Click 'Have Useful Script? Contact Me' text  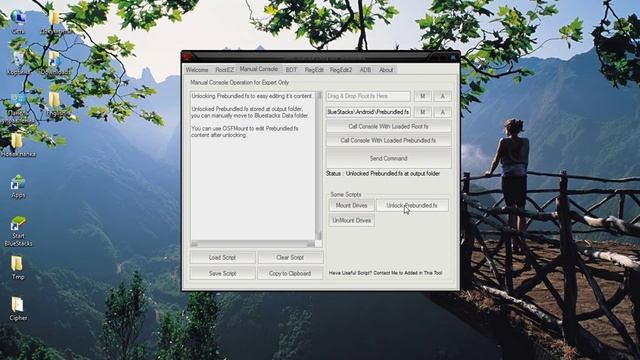[385, 273]
